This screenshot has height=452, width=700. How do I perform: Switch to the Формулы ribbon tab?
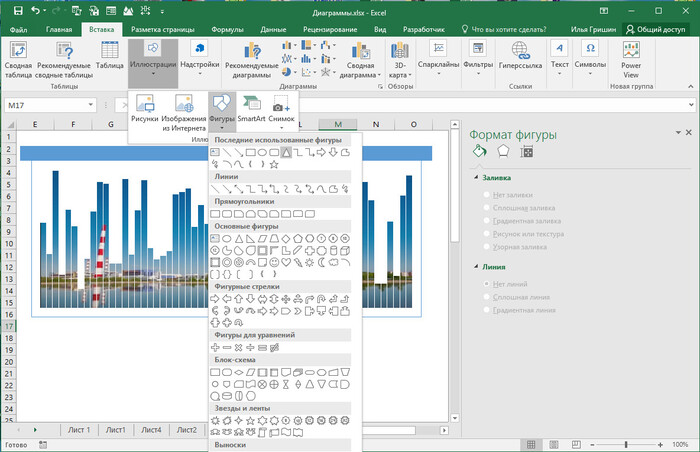pos(227,30)
